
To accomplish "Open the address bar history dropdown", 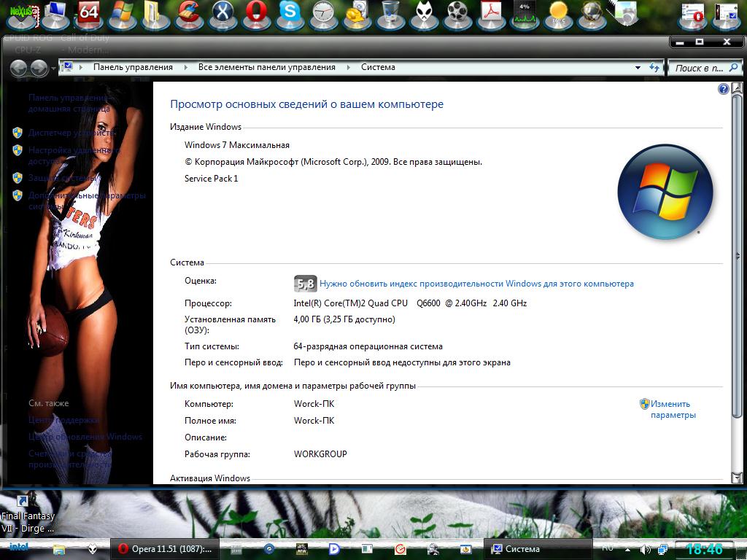I will click(x=638, y=68).
